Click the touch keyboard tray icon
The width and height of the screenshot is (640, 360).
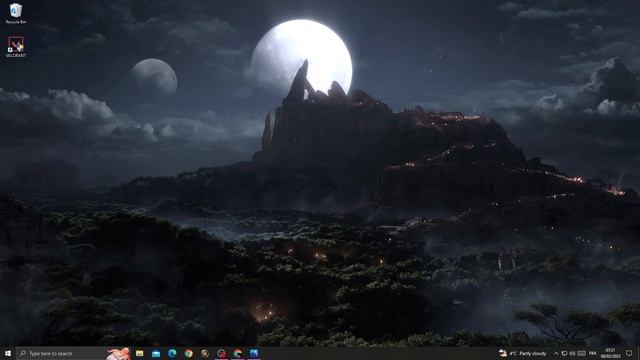[582, 353]
